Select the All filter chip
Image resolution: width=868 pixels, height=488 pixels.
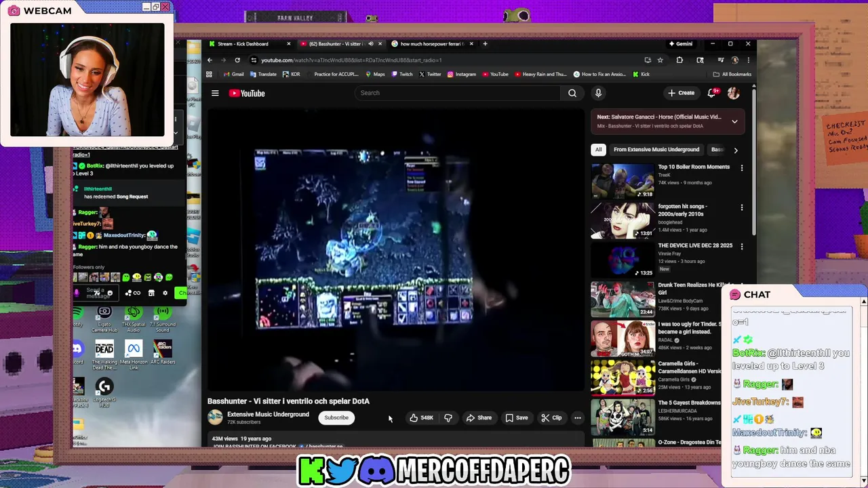pos(598,150)
